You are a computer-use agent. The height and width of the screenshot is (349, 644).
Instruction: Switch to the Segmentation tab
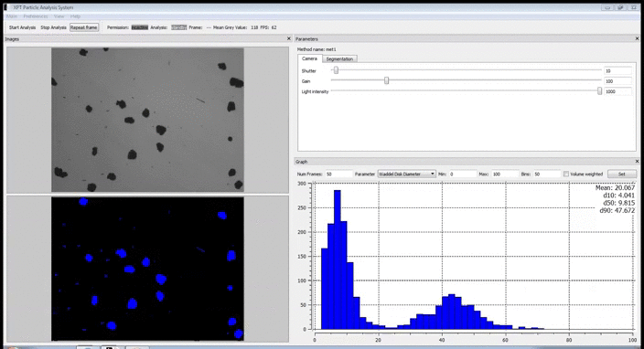[x=339, y=59]
